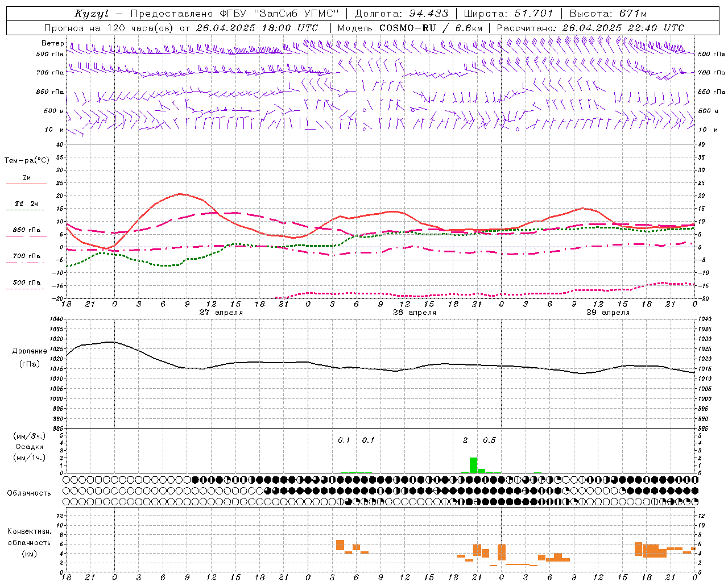Click the "Конвективн." convective cloud label
Image resolution: width=728 pixels, height=582 pixels.
click(29, 531)
